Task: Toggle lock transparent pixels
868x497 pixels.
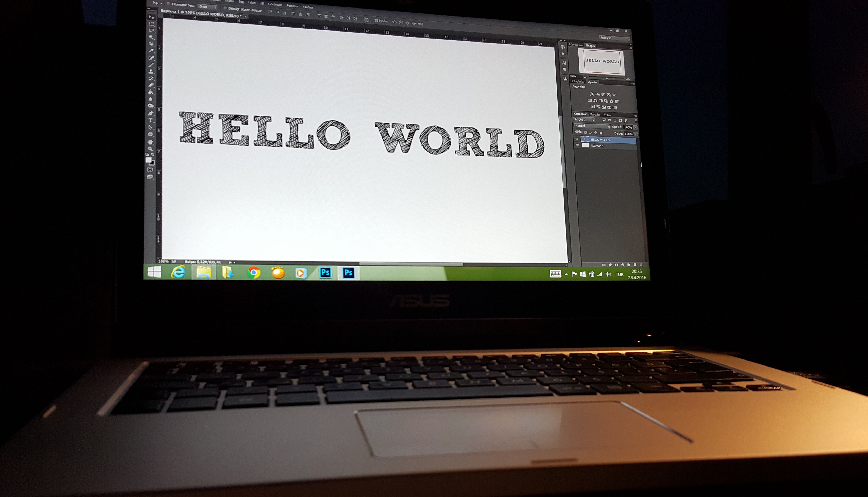Action: coord(586,132)
